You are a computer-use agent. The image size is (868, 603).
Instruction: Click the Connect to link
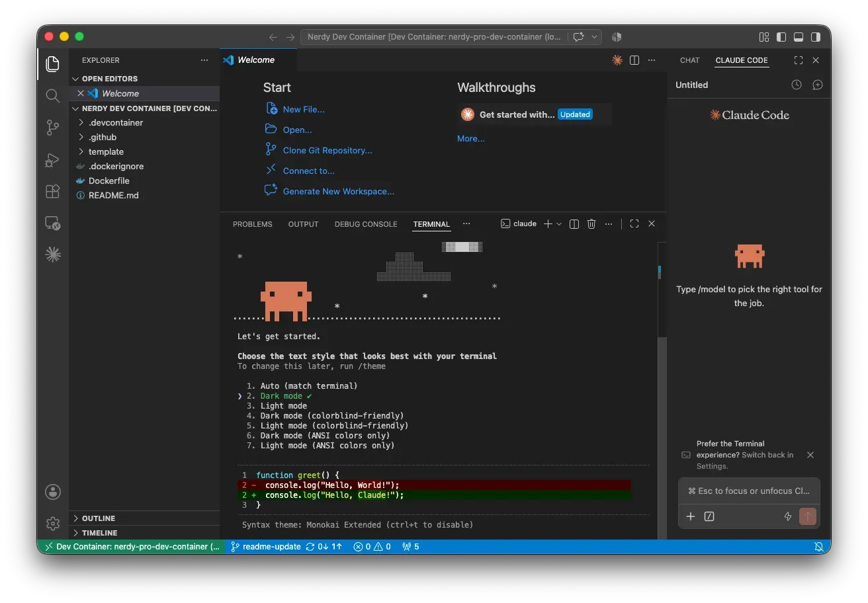click(308, 171)
